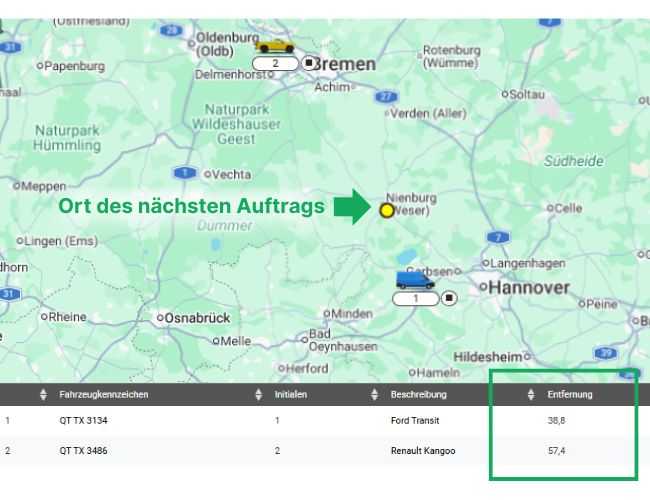Click the A31 highway shield near Rheine
Image resolution: width=650 pixels, height=500 pixels.
[10, 294]
